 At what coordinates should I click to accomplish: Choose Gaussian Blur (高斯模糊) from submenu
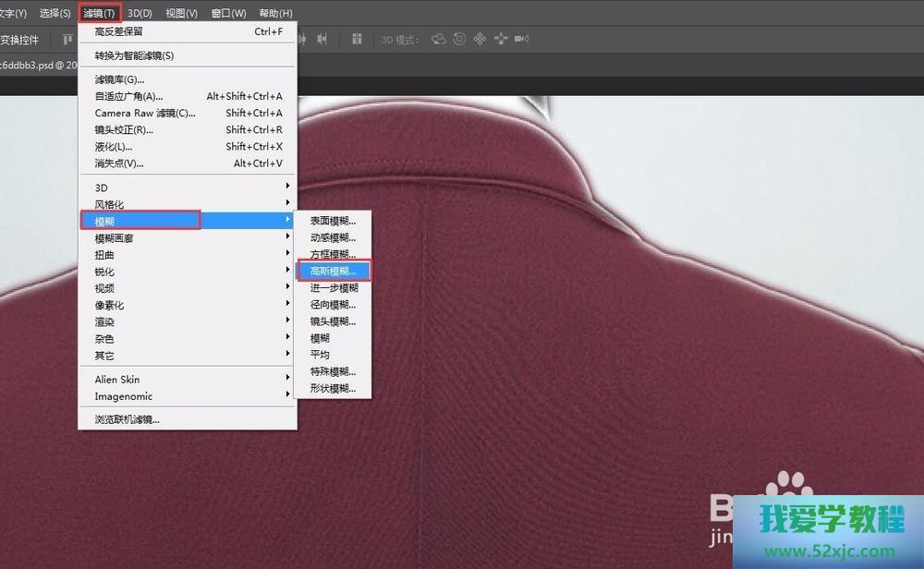click(333, 271)
